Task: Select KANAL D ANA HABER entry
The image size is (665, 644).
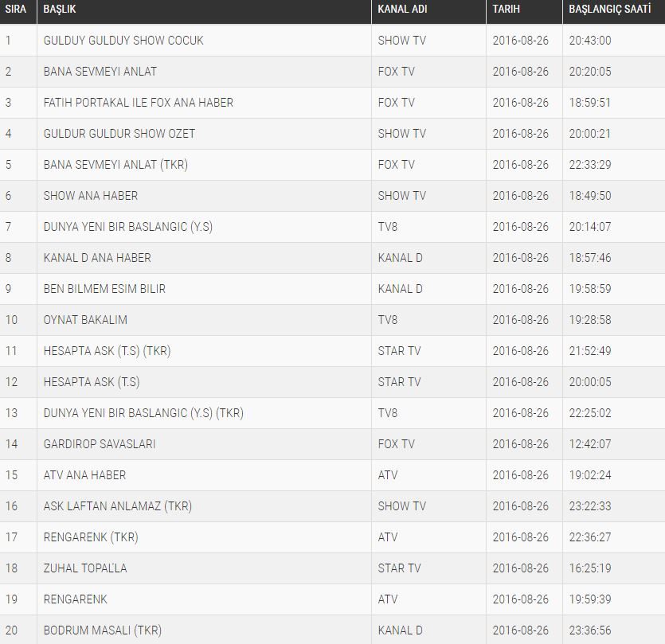Action: click(97, 258)
